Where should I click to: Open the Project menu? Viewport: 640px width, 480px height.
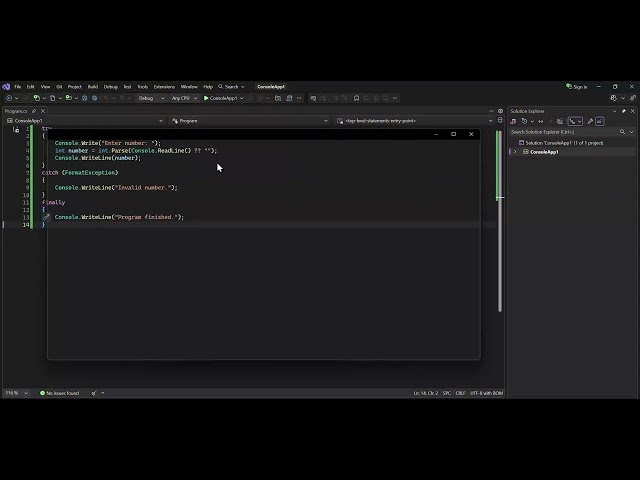pos(74,87)
